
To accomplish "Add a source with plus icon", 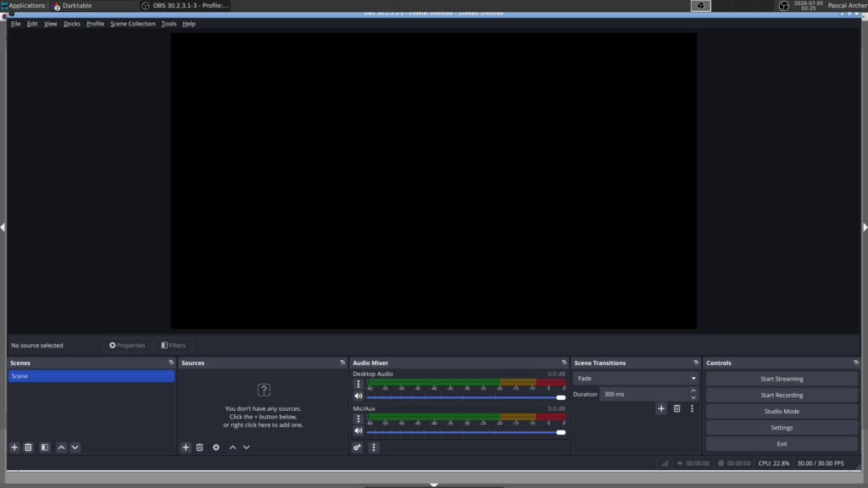I will coord(186,447).
